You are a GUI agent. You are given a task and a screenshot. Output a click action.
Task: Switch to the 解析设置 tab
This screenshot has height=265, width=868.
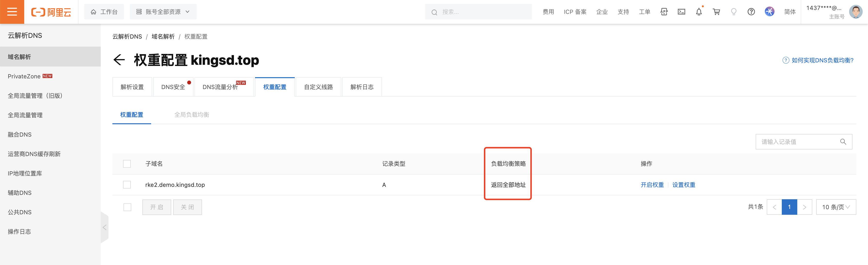coord(132,87)
